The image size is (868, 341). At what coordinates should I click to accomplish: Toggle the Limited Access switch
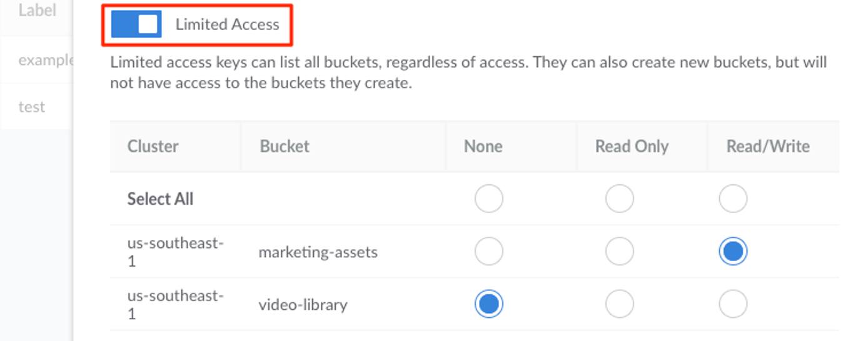point(136,24)
